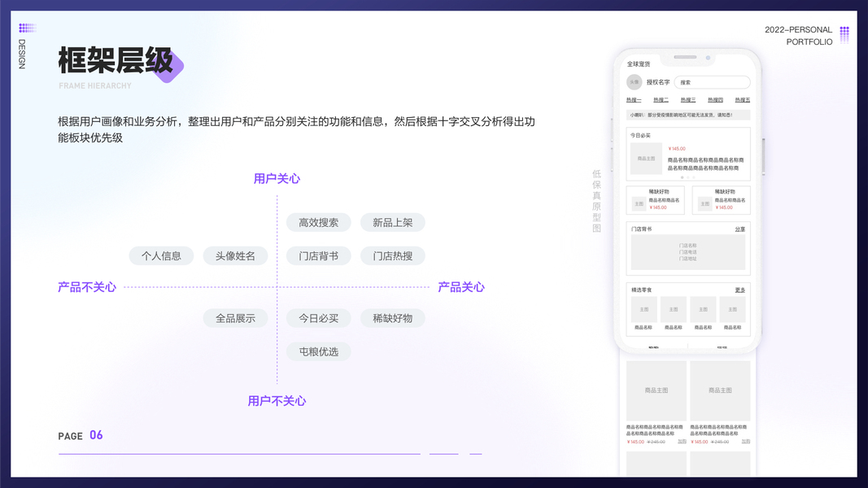This screenshot has width=868, height=488.
Task: Click the right 稀缺好物 product card in mockup
Action: [722, 200]
